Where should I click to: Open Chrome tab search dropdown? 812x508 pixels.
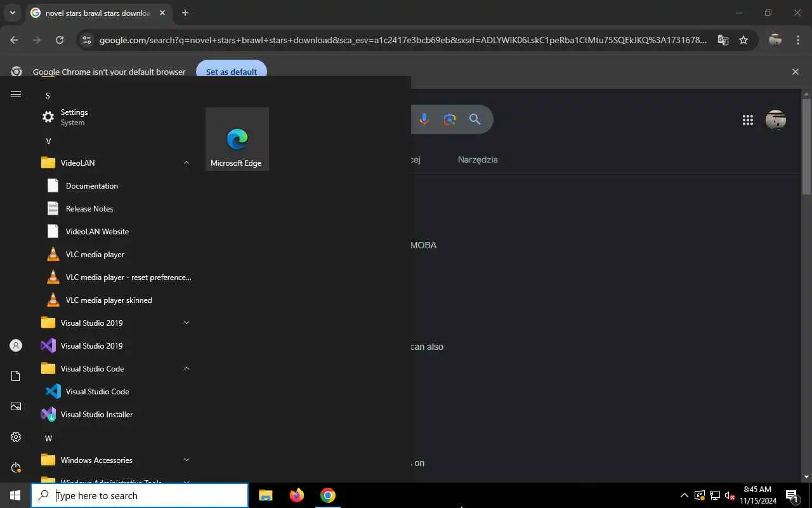pyautogui.click(x=12, y=13)
